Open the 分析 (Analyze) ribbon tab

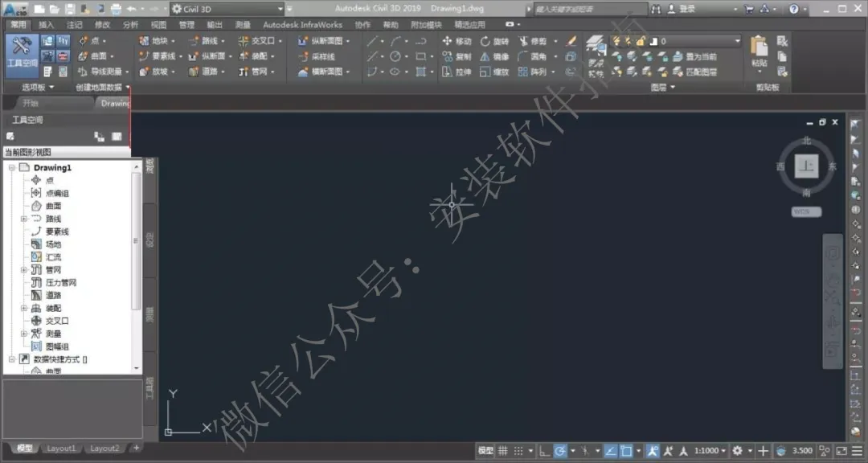pyautogui.click(x=131, y=25)
